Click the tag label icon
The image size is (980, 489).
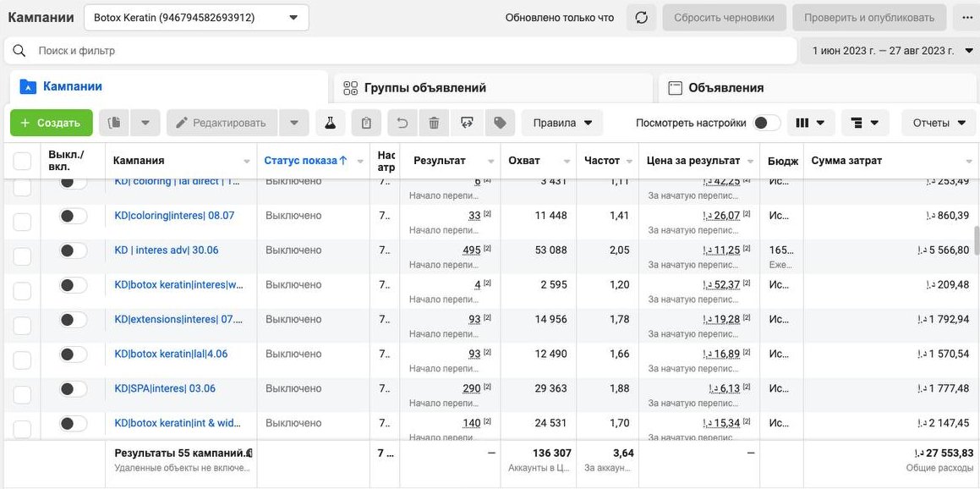(500, 123)
